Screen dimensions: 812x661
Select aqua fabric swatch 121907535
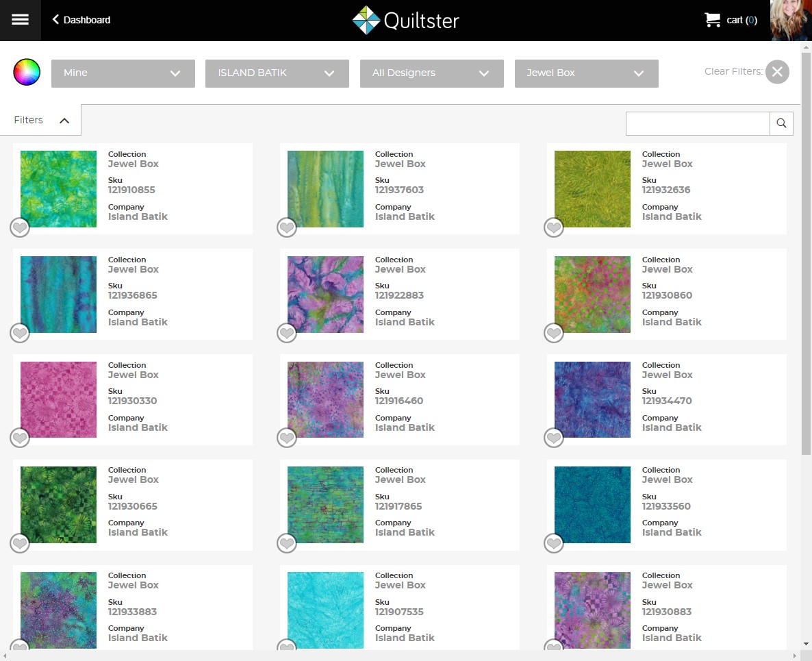pos(325,610)
